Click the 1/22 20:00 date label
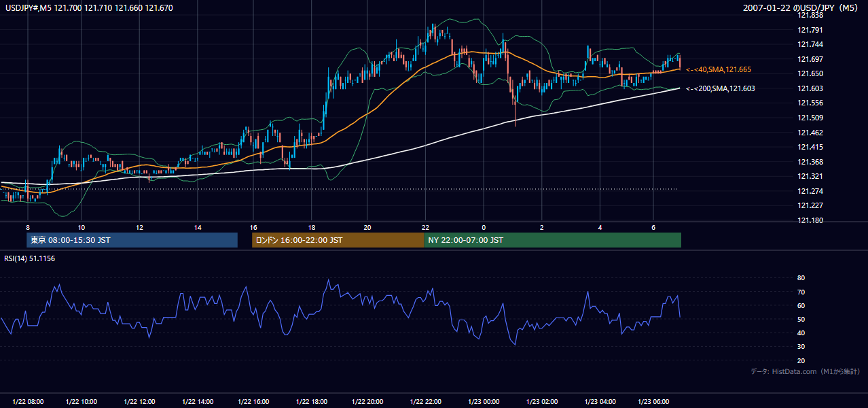 pos(367,401)
